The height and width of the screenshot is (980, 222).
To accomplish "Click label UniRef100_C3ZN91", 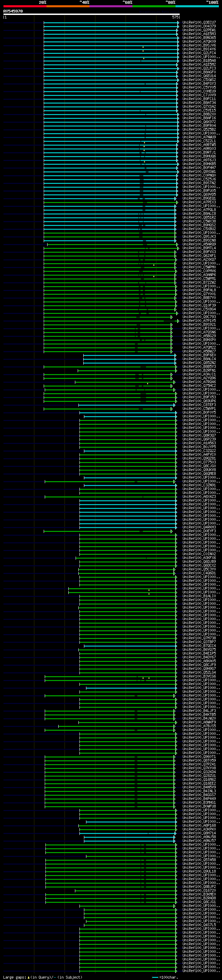I will 199,485.
